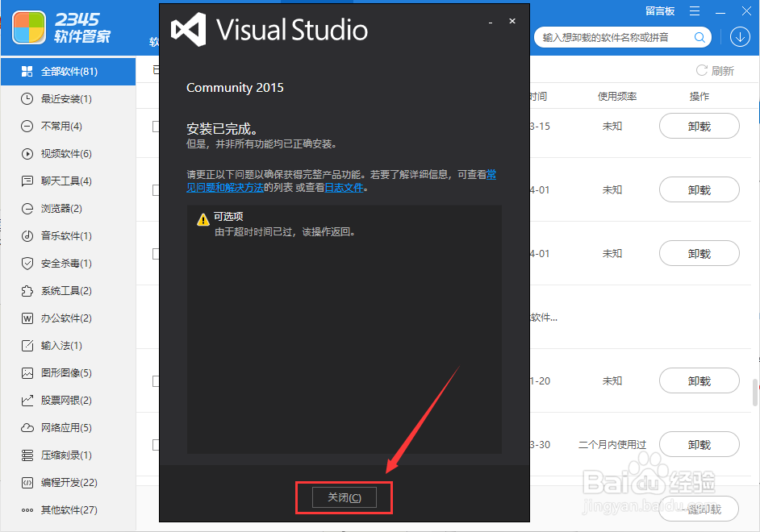
Task: Select 编程开发(22) category
Action: (x=69, y=483)
